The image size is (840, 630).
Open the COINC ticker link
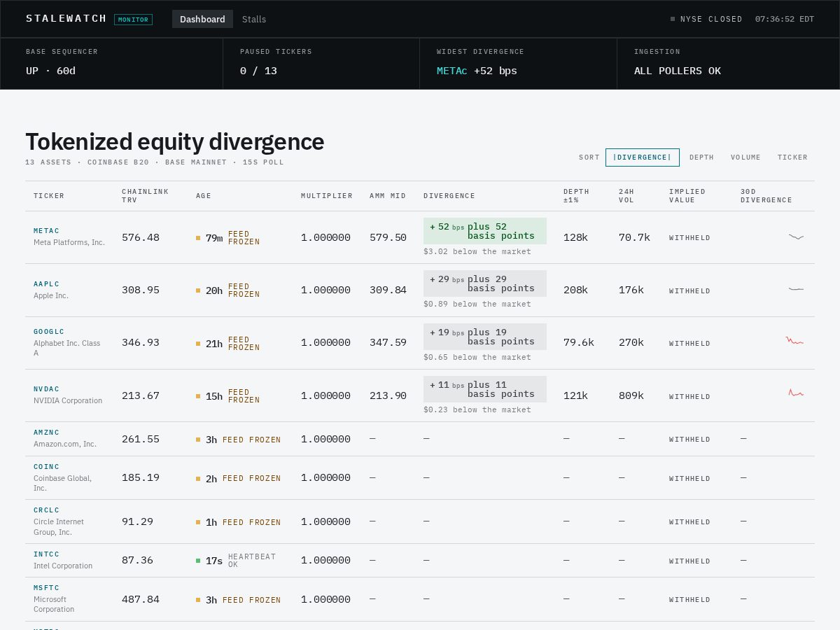[47, 467]
